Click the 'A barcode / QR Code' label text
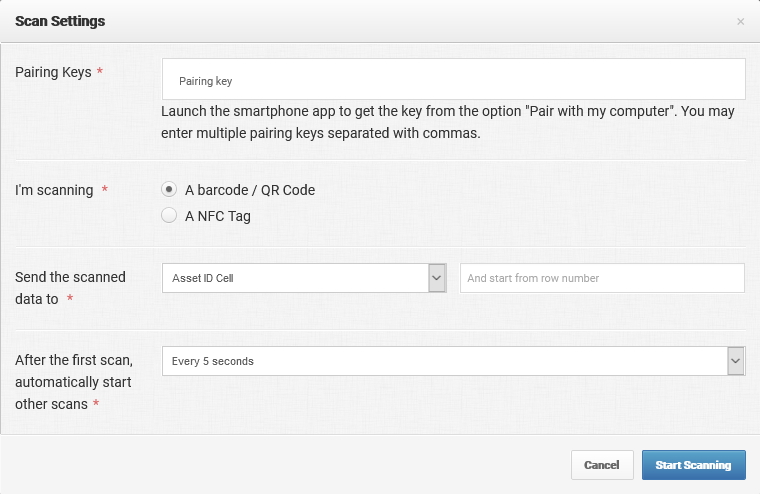The height and width of the screenshot is (494, 760). [250, 190]
